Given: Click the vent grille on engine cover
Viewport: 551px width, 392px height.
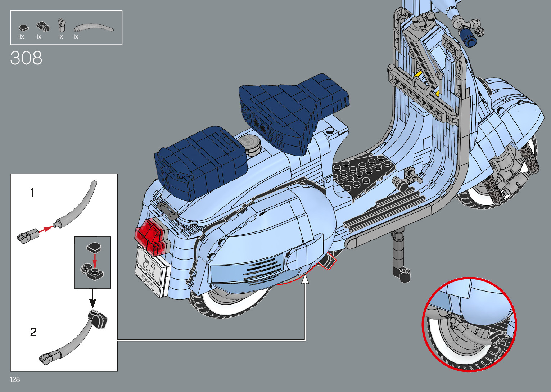Looking at the screenshot, I should 262,270.
